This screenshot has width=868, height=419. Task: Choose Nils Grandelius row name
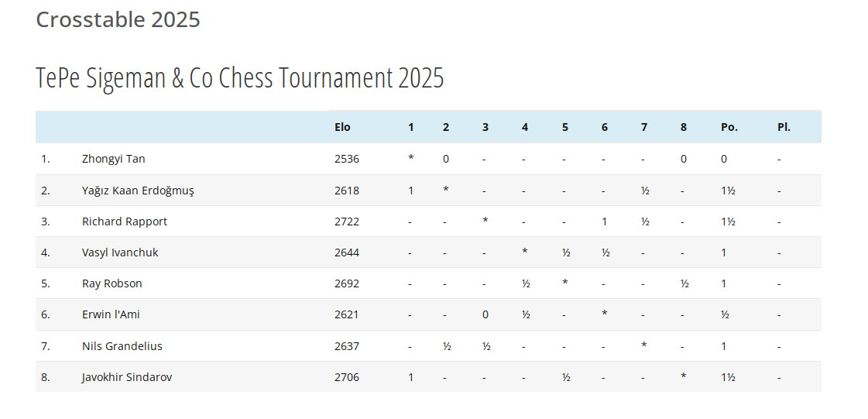click(122, 346)
